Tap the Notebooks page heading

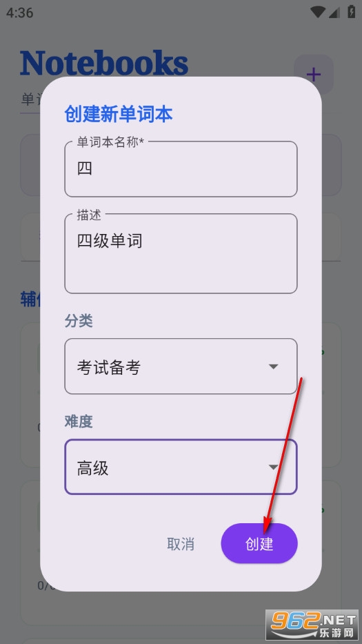104,63
